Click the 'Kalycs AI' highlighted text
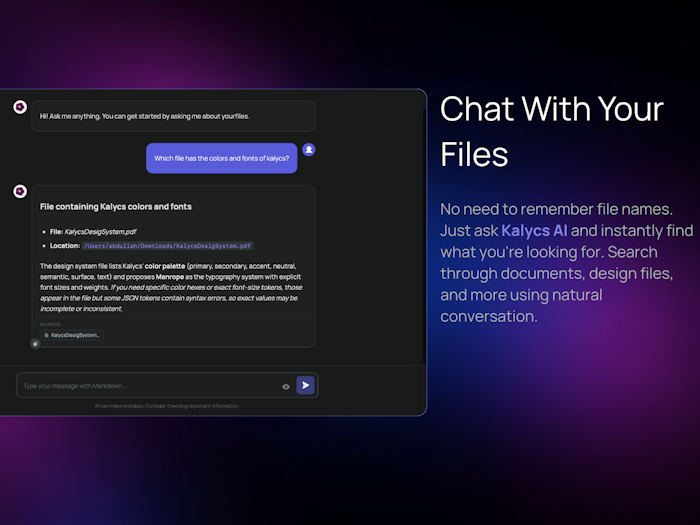Viewport: 700px width, 525px height. coord(534,231)
